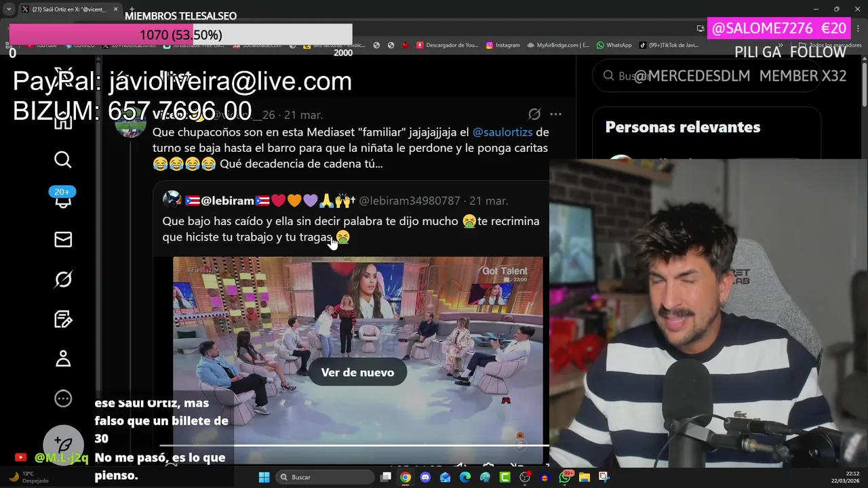Open Chrome tab search dropdown arrow
Screen dimensions: 868x488
coord(9,9)
